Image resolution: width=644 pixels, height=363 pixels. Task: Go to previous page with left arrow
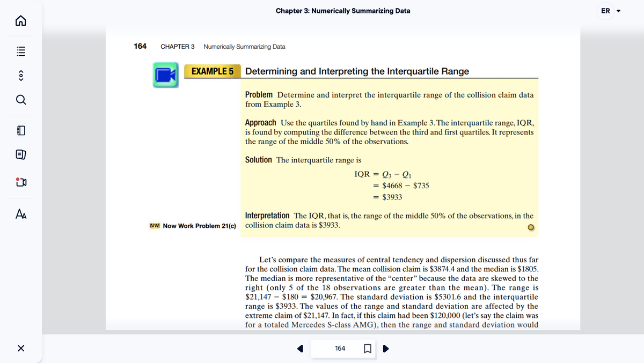pos(301,349)
